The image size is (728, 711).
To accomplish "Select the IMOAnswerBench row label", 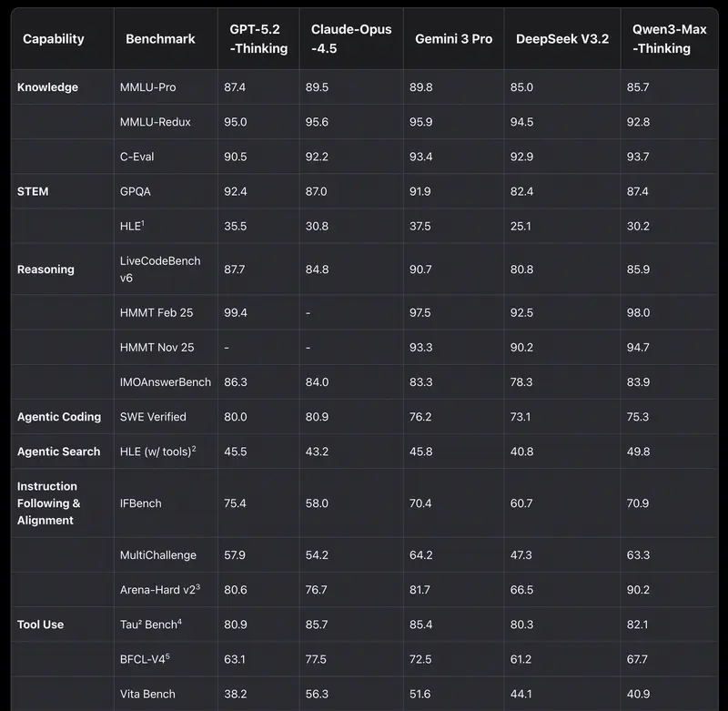I will [x=166, y=382].
